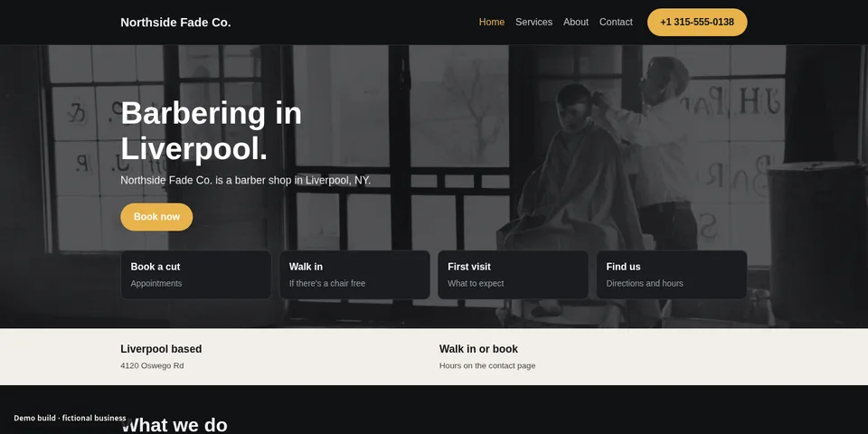
Task: Open the Northside Fade Co. site logo
Action: 175,22
